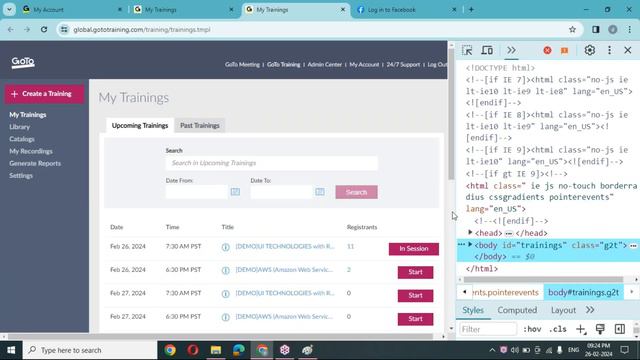Start the Feb 27 6:30 PM training

415,319
